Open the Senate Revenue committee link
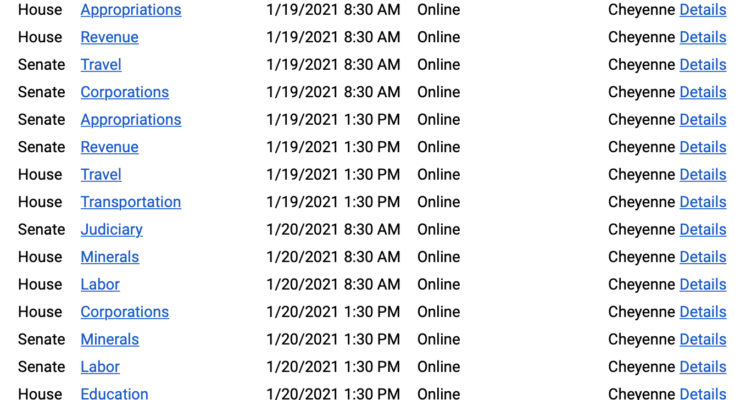Viewport: 735px width, 400px height. [x=110, y=147]
